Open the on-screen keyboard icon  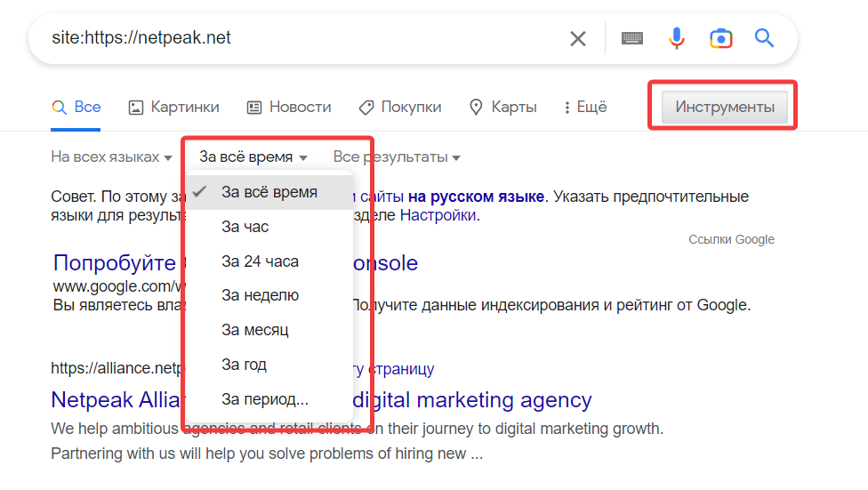(632, 38)
